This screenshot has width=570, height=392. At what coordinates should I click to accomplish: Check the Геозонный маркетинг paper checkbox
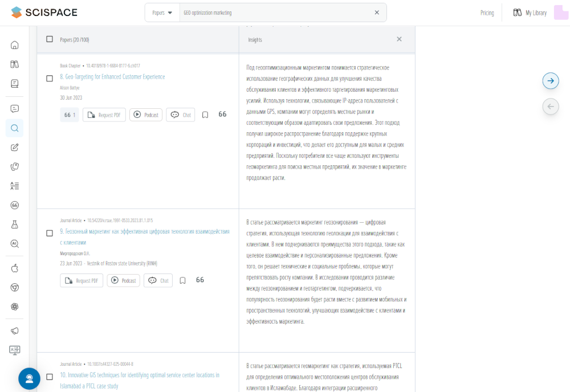50,233
